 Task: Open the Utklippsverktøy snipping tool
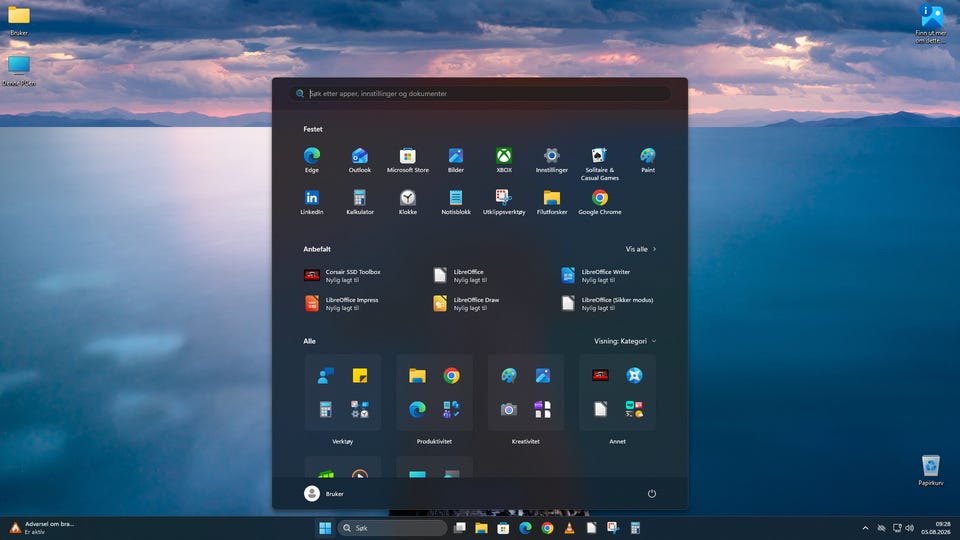(x=504, y=202)
